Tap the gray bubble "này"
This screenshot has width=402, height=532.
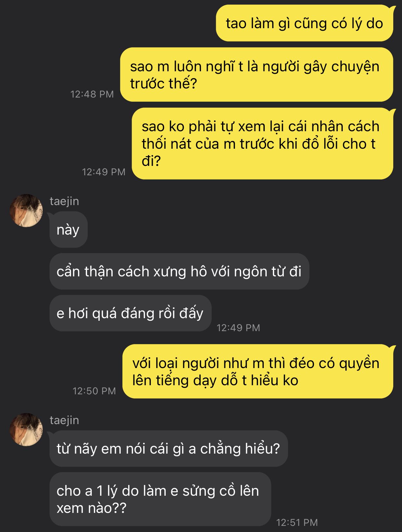[68, 230]
